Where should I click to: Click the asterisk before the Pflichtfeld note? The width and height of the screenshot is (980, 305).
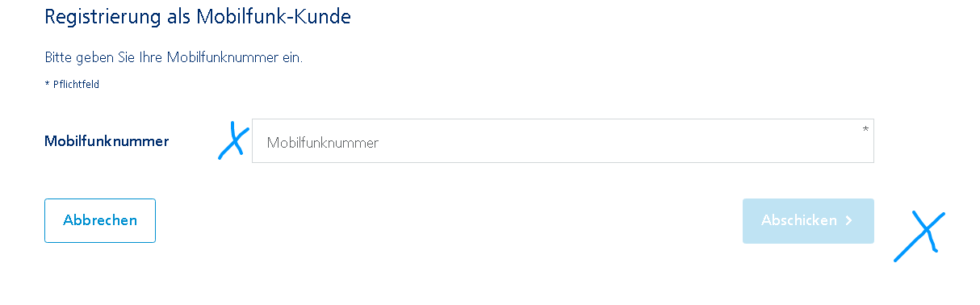click(x=47, y=84)
